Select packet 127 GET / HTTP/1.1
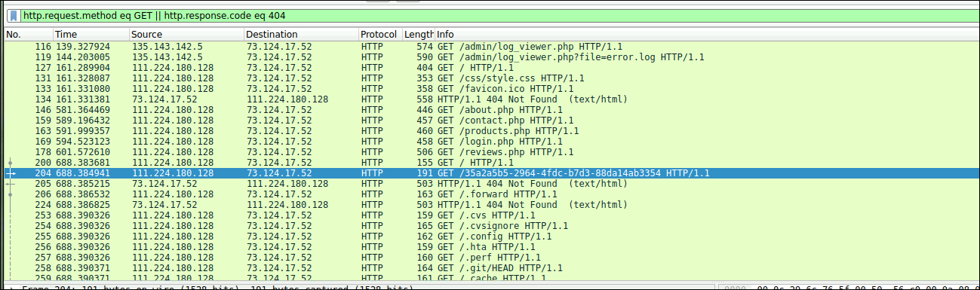 pos(491,68)
